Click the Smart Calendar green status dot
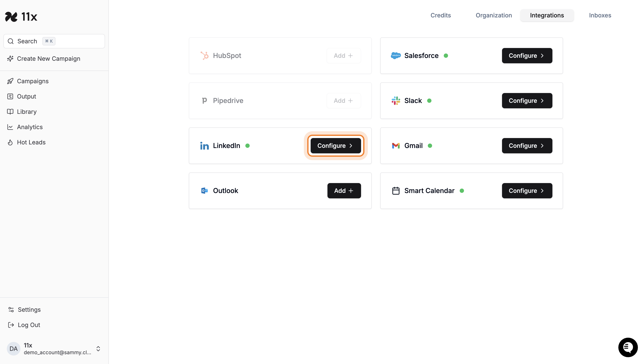 462,191
